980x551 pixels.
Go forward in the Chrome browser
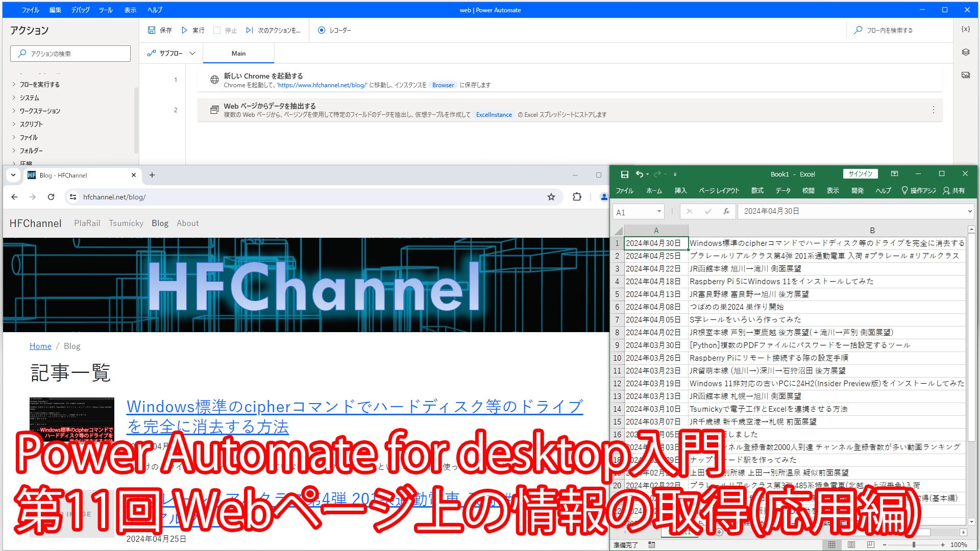[33, 197]
